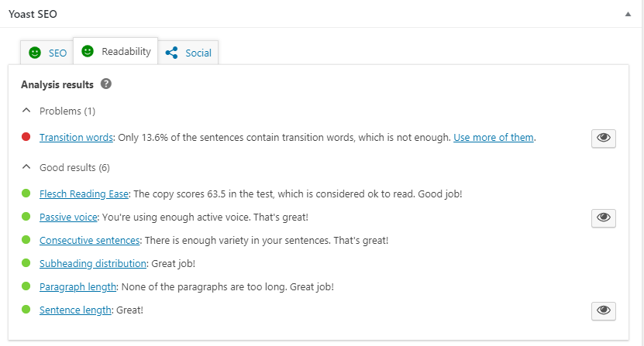
Task: Open the Consecutive sentences link
Action: 90,240
